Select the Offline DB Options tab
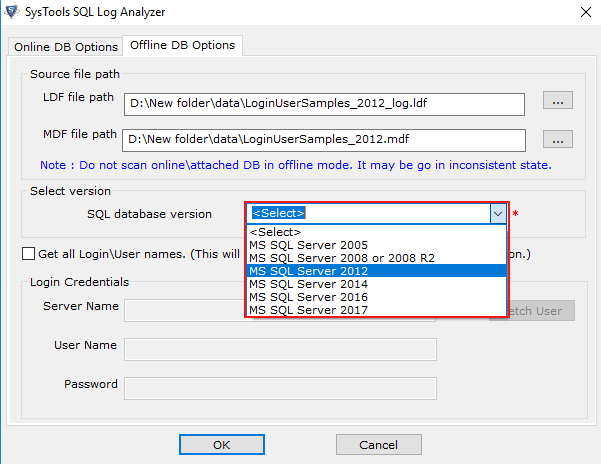 click(182, 45)
